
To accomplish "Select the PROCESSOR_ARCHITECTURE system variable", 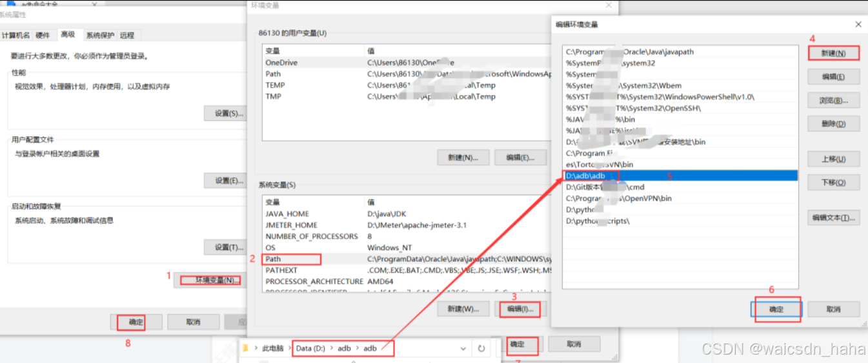I will [x=408, y=282].
